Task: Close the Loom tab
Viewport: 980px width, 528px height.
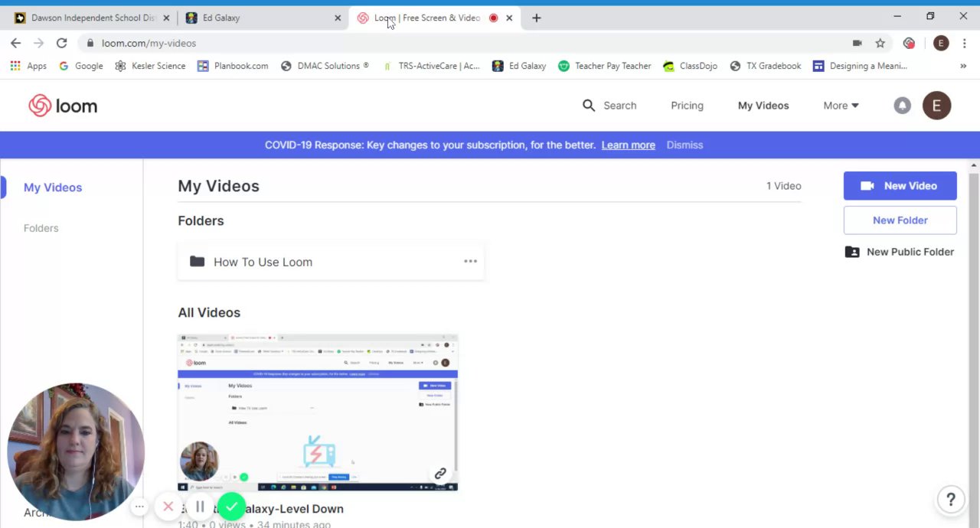Action: [509, 18]
